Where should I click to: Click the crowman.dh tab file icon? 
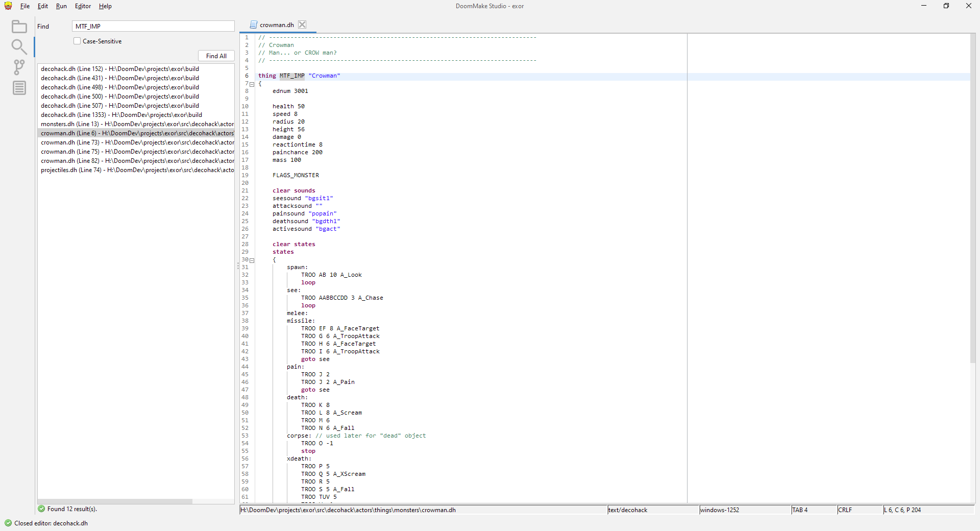(253, 25)
